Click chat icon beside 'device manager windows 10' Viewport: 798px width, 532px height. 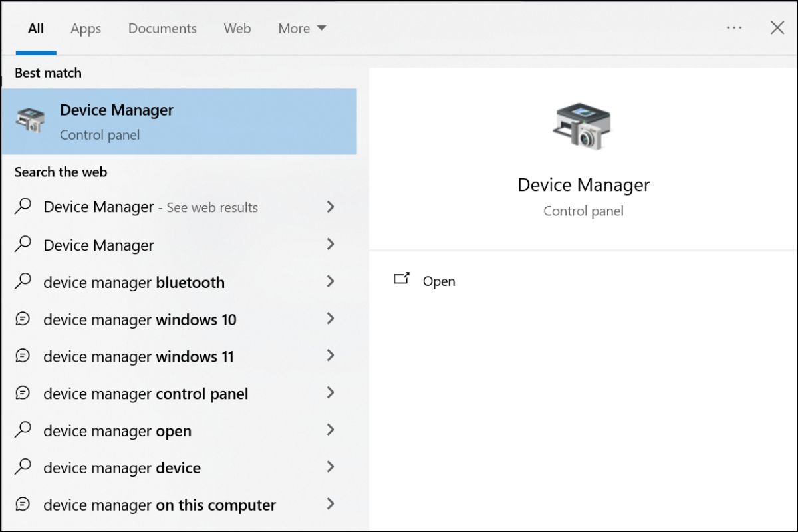coord(23,319)
